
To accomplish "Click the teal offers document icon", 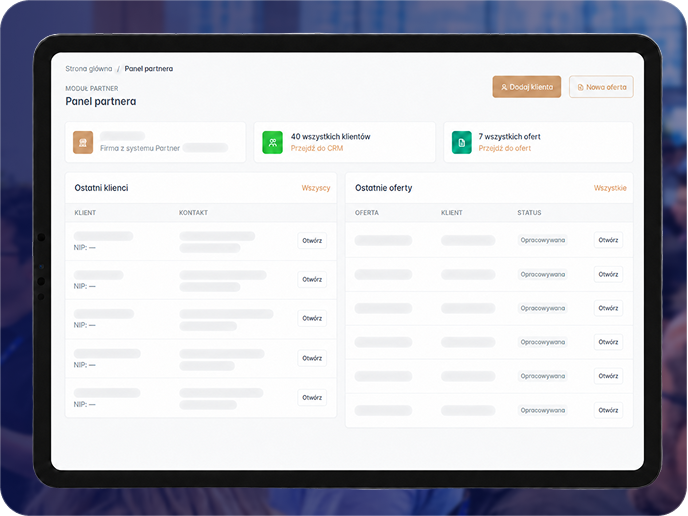I will [462, 142].
